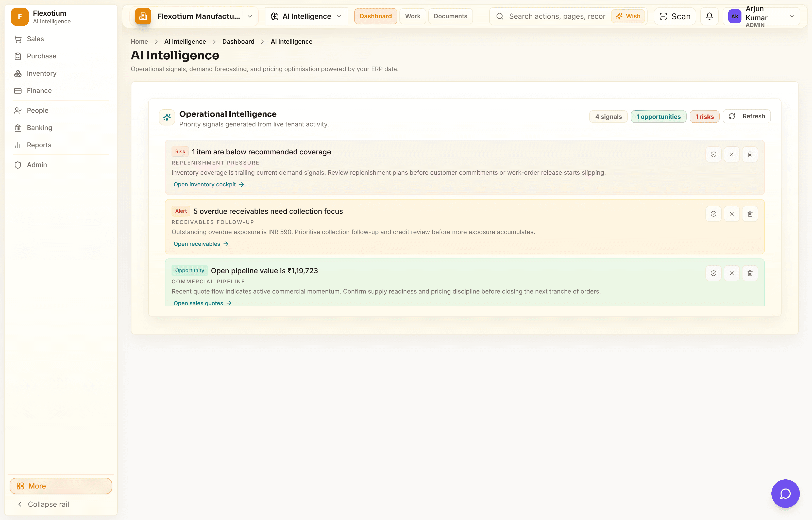Go to Home via breadcrumb

[x=139, y=42]
